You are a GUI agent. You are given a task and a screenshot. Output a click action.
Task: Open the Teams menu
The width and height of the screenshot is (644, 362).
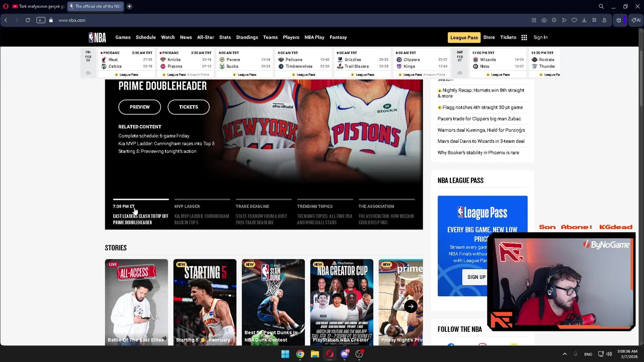point(270,37)
